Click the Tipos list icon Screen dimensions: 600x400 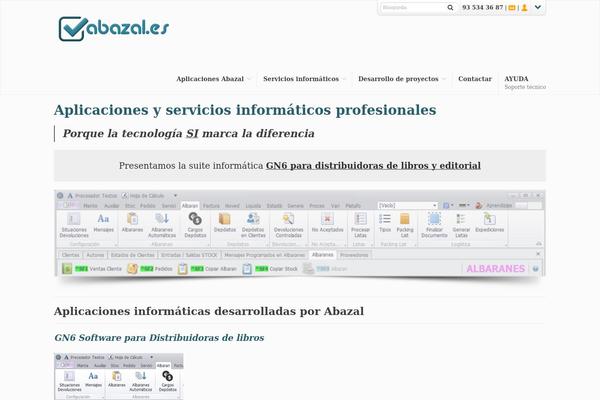385,223
